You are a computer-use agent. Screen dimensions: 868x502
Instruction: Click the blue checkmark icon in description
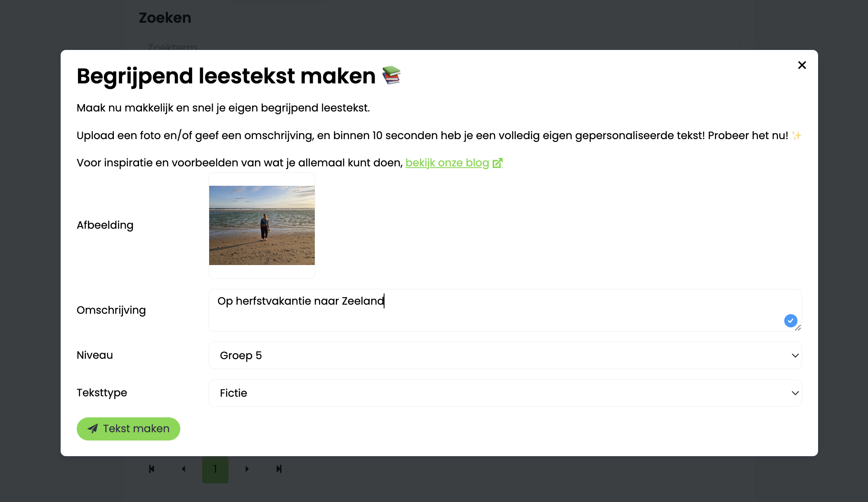(790, 321)
